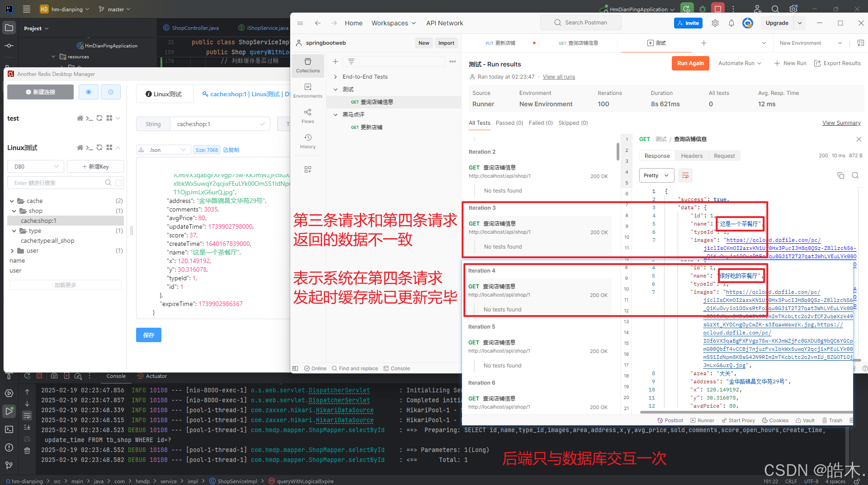Open Collections in Postman sidebar
The height and width of the screenshot is (485, 868).
point(308,66)
